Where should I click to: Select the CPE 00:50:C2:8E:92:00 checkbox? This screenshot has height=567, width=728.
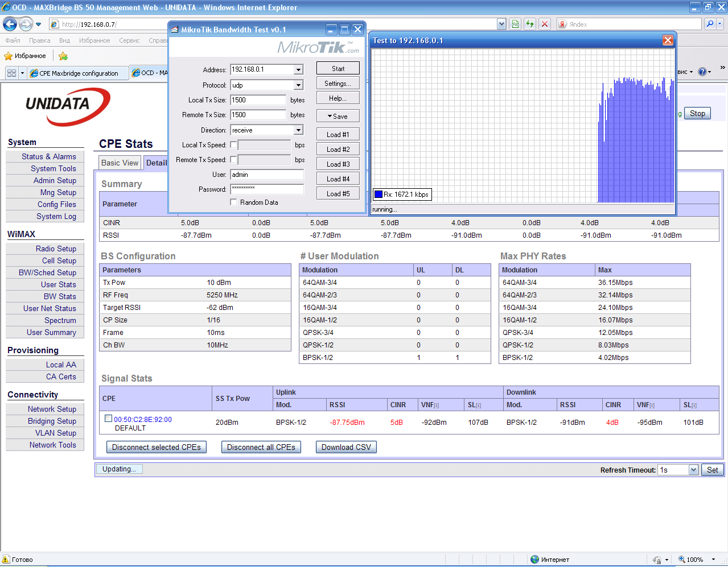pos(108,419)
